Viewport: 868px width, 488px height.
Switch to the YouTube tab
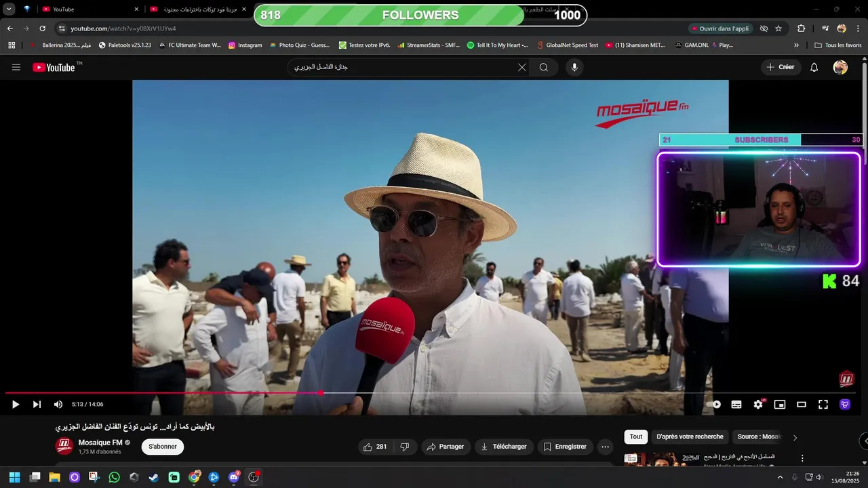[90, 9]
